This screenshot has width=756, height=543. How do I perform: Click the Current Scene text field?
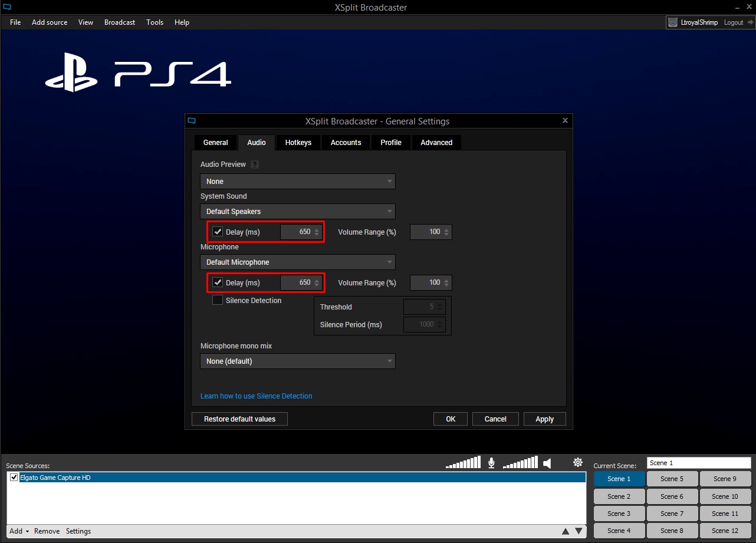pos(699,462)
